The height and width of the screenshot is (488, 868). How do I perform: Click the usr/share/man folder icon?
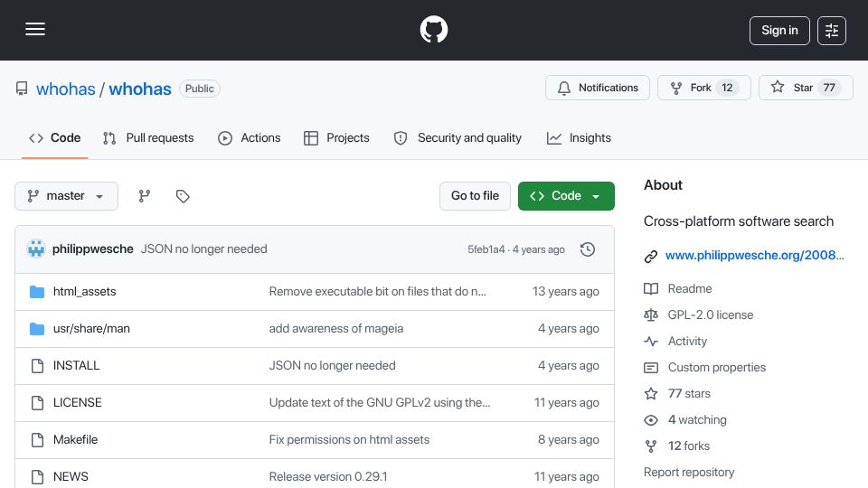click(x=37, y=329)
